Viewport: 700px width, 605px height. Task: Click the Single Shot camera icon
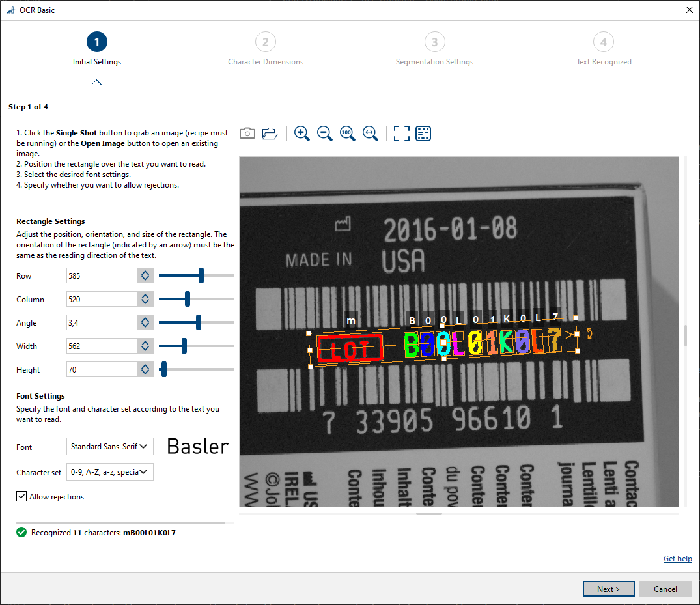click(247, 133)
